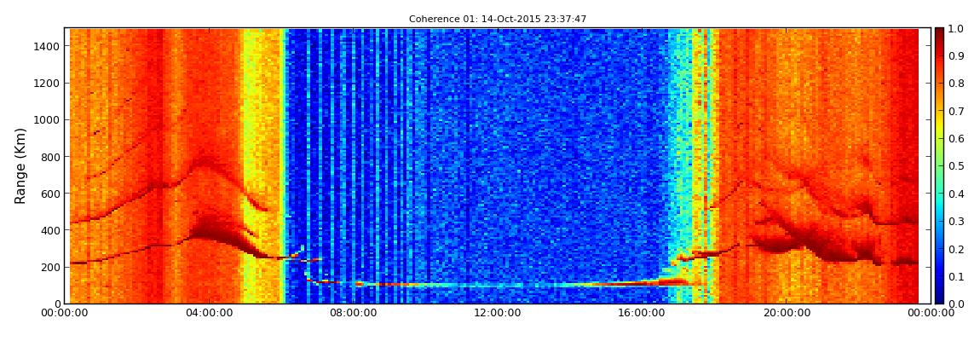Click the 20:00:00 time axis label
The width and height of the screenshot is (980, 347).
pos(787,313)
